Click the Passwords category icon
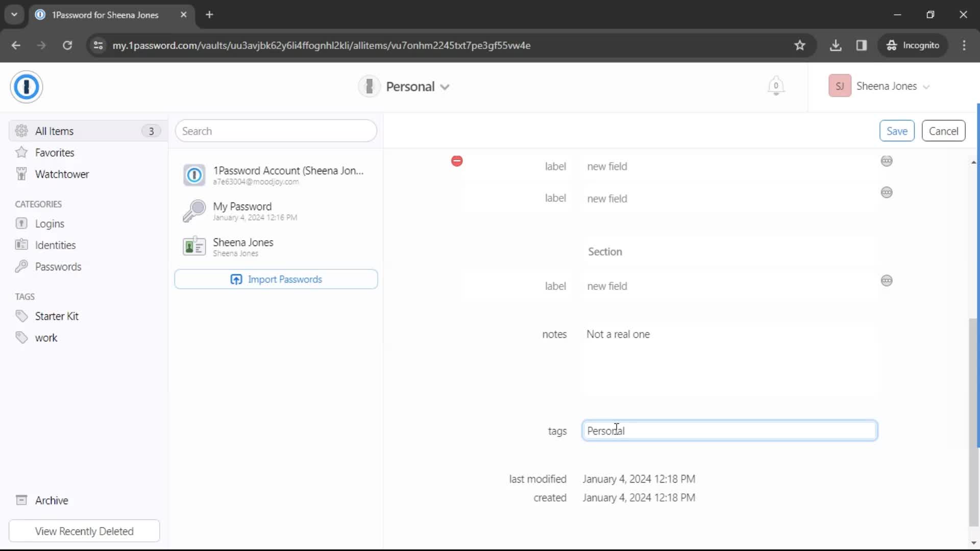Screen dimensions: 980x551 tap(21, 266)
